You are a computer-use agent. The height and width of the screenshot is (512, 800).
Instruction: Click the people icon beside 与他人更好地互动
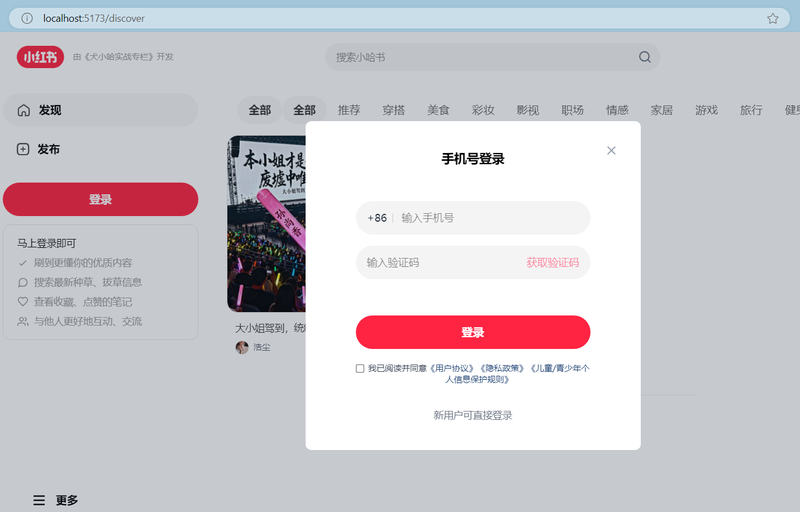coord(22,321)
